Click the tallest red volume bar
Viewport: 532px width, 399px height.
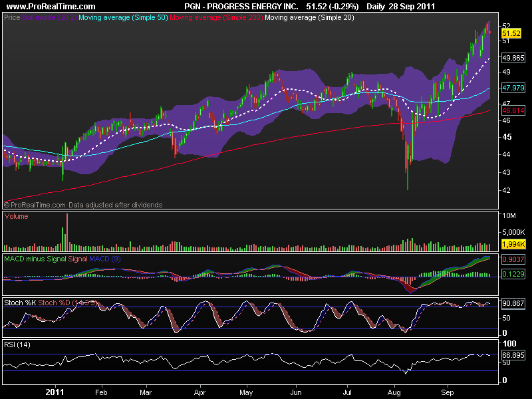[67, 232]
